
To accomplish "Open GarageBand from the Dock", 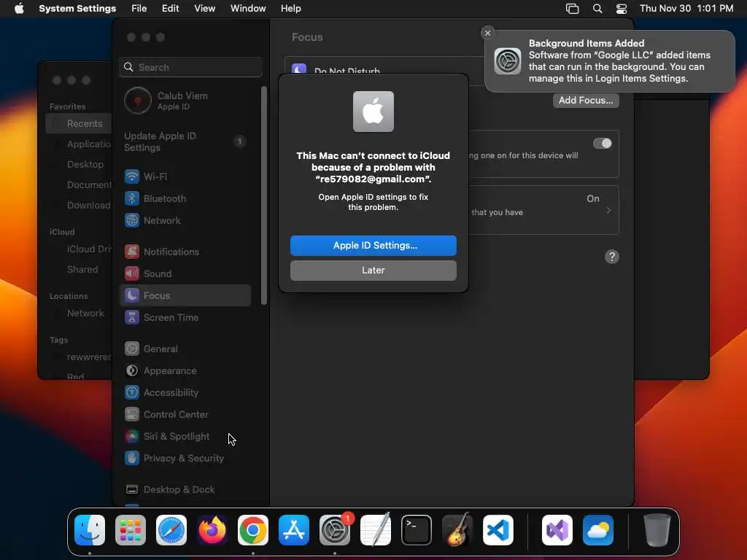I will pos(457,530).
